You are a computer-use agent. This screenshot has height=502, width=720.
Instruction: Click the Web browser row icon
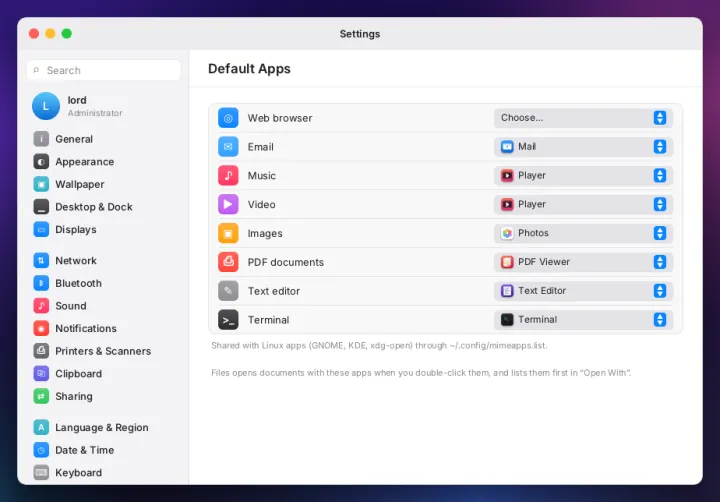click(228, 118)
